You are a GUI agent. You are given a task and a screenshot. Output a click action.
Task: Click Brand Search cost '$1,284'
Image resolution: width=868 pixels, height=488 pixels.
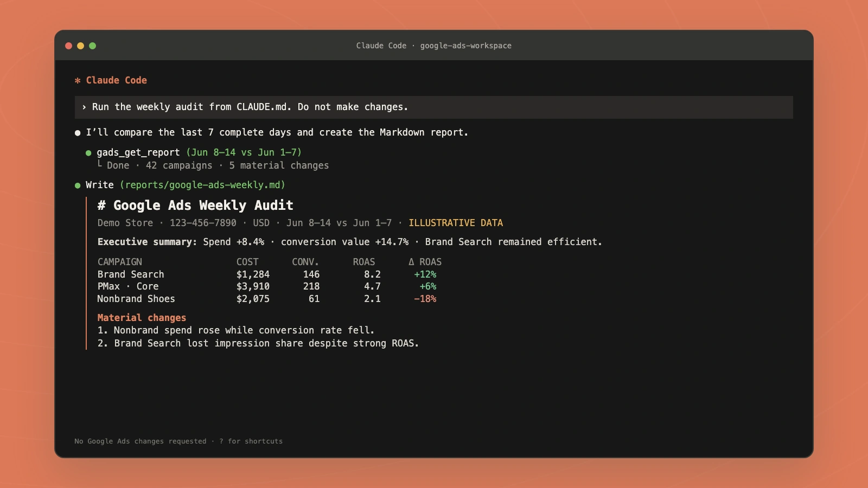pos(253,274)
